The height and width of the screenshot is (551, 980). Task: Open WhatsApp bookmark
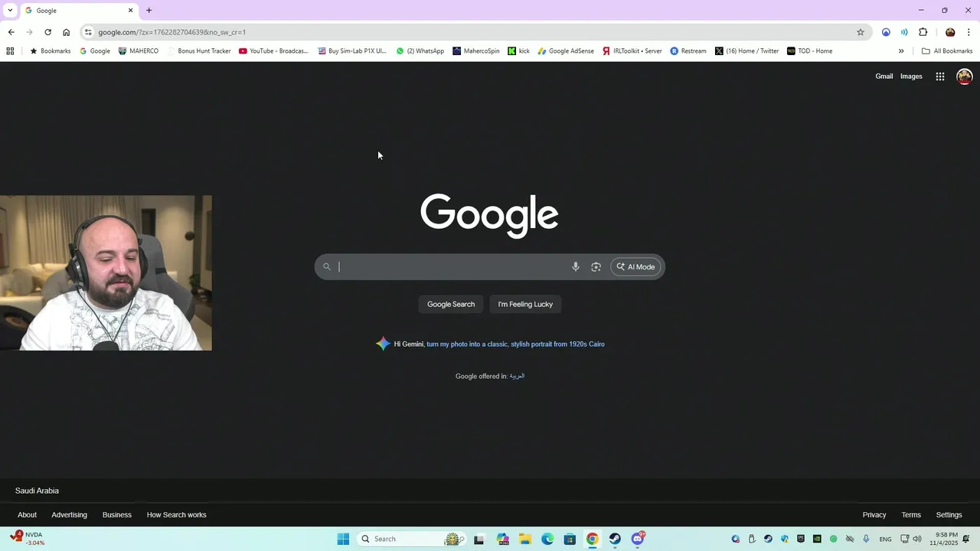[x=420, y=51]
